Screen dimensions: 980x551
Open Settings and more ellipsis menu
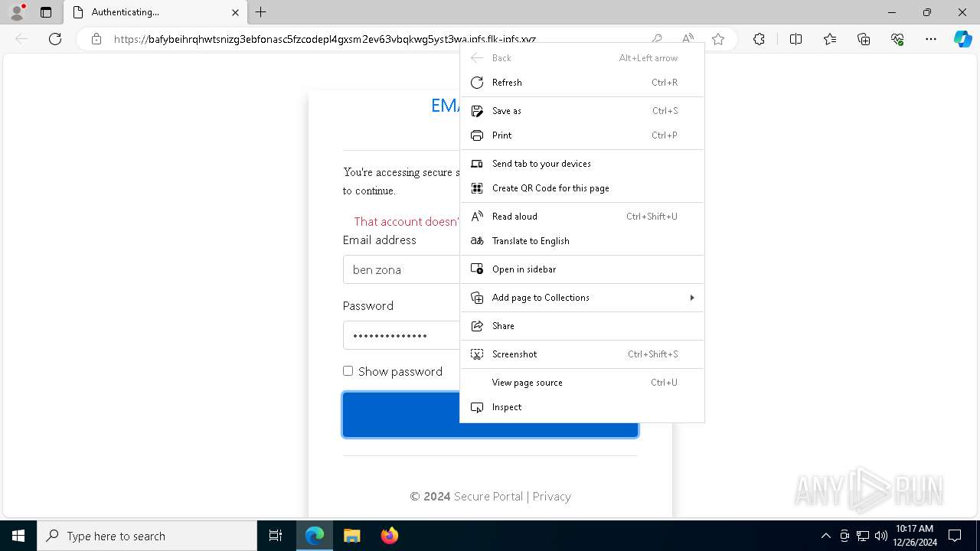(931, 39)
